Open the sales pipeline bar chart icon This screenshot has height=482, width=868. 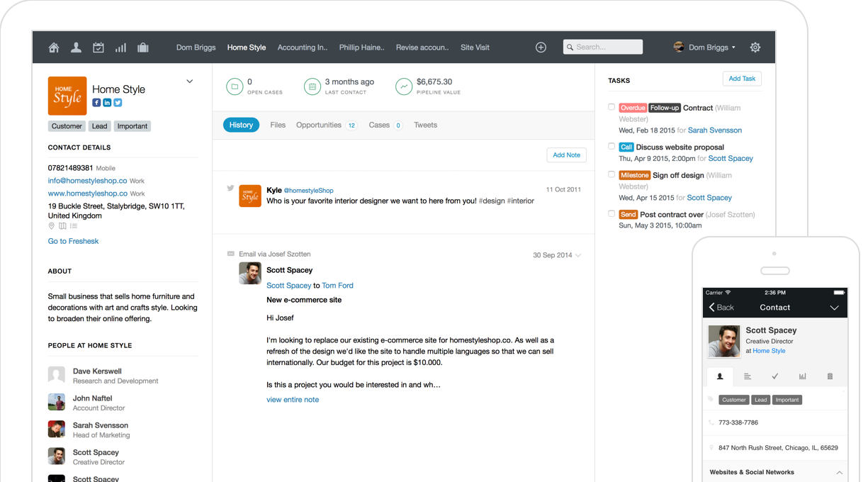coord(120,47)
